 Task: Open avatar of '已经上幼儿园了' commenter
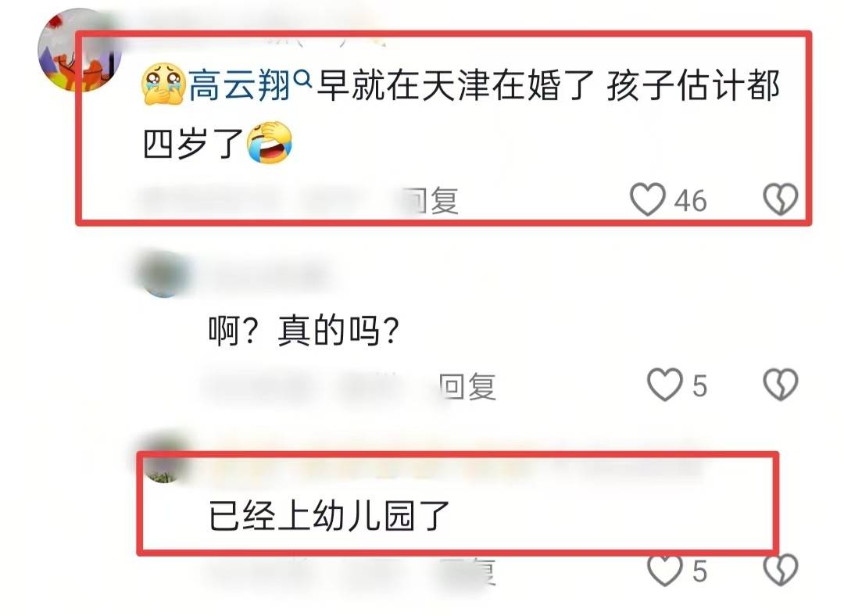(164, 457)
